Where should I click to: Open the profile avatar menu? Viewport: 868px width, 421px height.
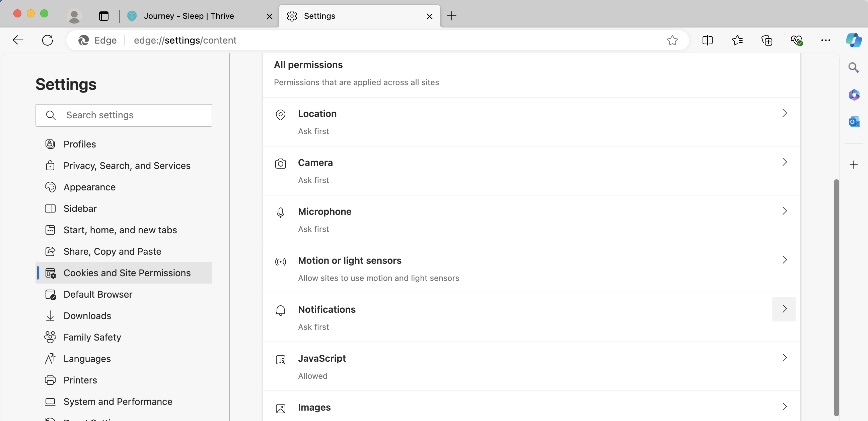point(74,16)
